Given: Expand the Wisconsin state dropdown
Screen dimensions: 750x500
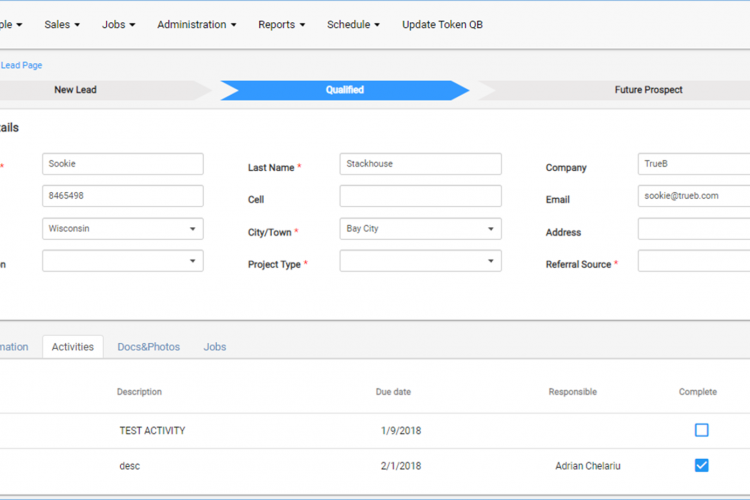Looking at the screenshot, I should pyautogui.click(x=122, y=229).
